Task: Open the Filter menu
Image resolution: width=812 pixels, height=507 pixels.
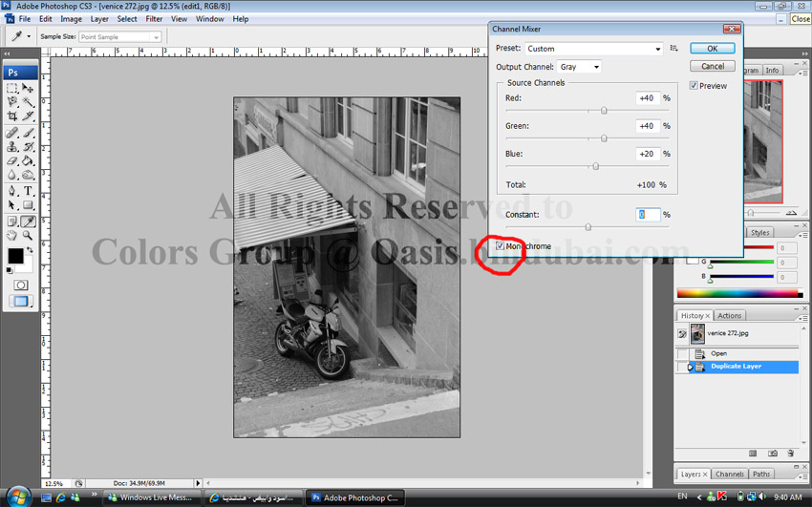Action: point(154,19)
